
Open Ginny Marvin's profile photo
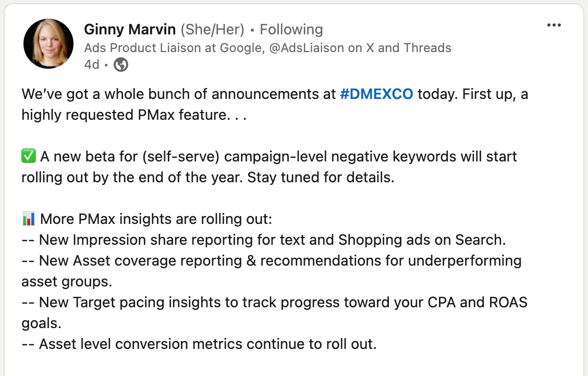point(48,44)
